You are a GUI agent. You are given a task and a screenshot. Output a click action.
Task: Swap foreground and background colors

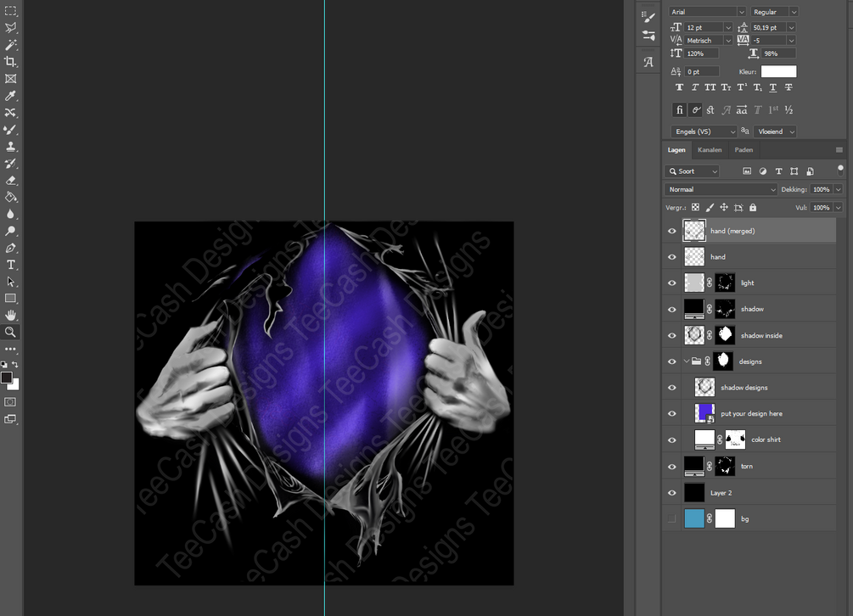pyautogui.click(x=15, y=364)
